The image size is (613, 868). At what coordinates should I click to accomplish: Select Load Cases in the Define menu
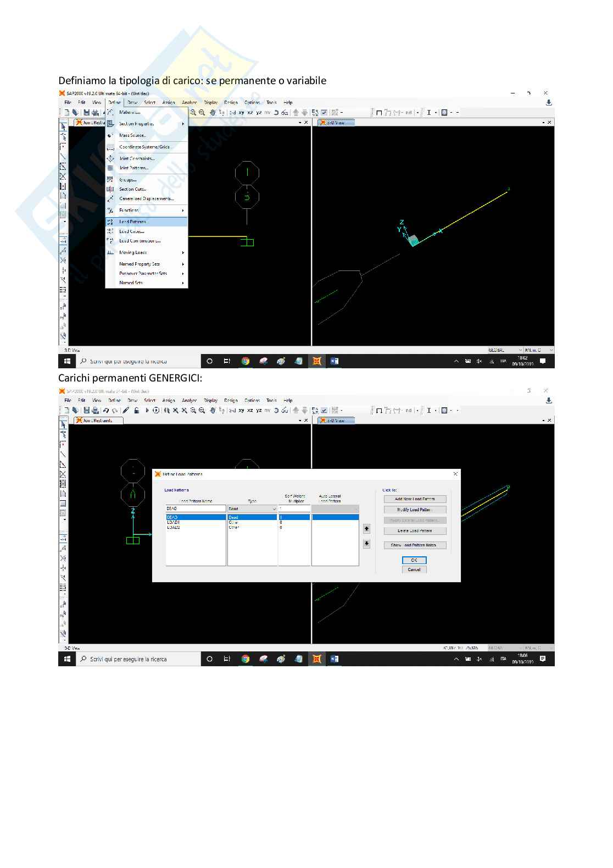coord(132,231)
